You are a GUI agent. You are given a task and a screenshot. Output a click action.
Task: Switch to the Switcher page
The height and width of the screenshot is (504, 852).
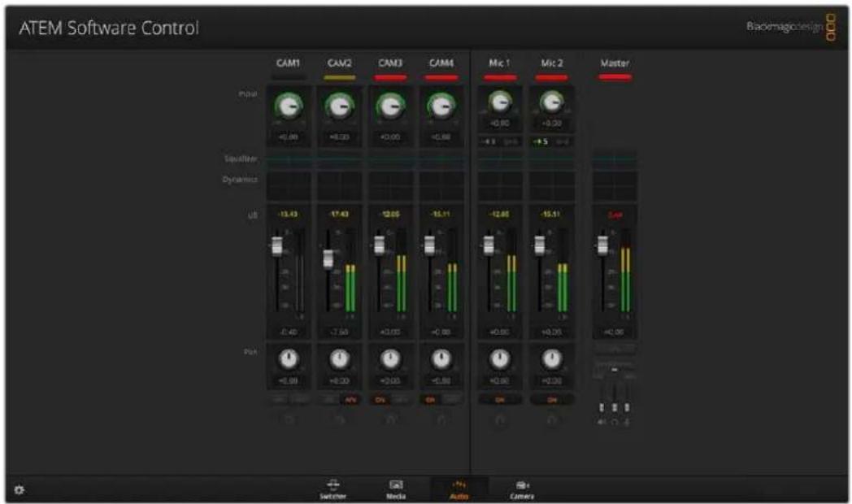click(333, 489)
